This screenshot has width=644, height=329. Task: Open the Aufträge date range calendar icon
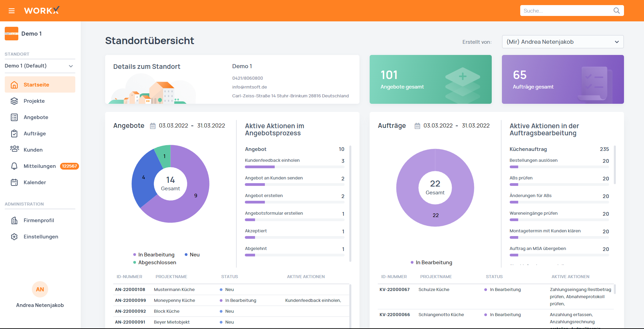coord(417,126)
